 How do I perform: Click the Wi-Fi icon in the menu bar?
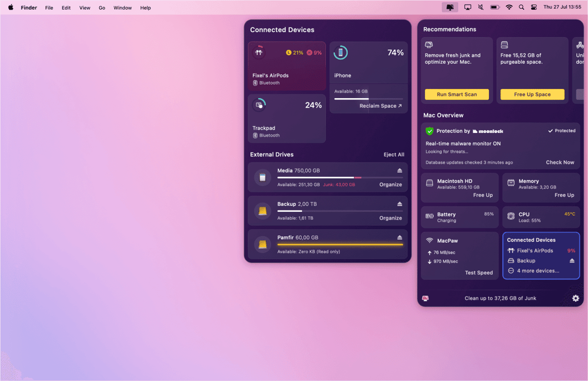point(509,7)
